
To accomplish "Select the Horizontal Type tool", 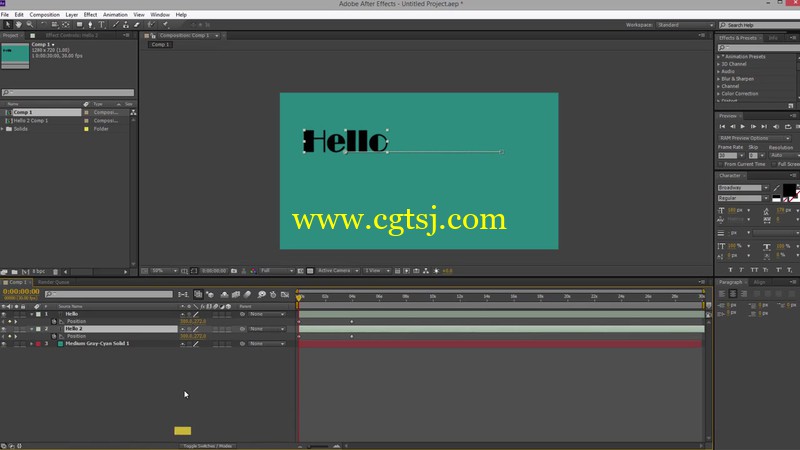I will 102,24.
